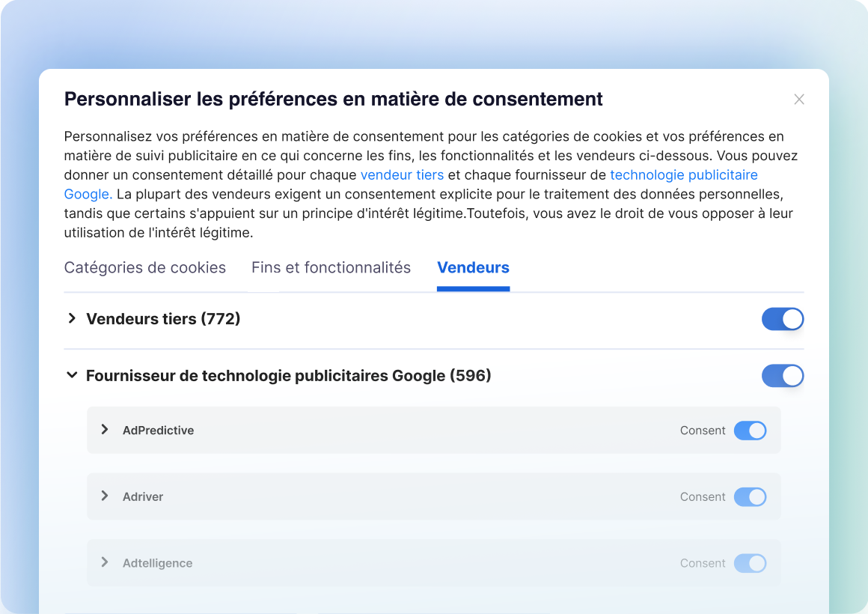Image resolution: width=868 pixels, height=614 pixels.
Task: Collapse Google ad technology providers chevron
Action: [x=72, y=375]
